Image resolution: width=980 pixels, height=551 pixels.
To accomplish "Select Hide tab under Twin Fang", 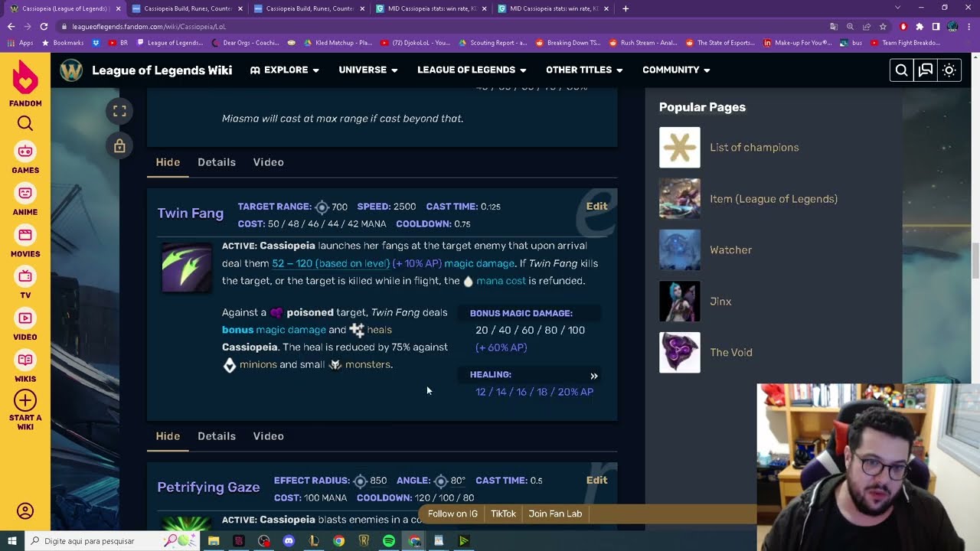I will click(168, 436).
